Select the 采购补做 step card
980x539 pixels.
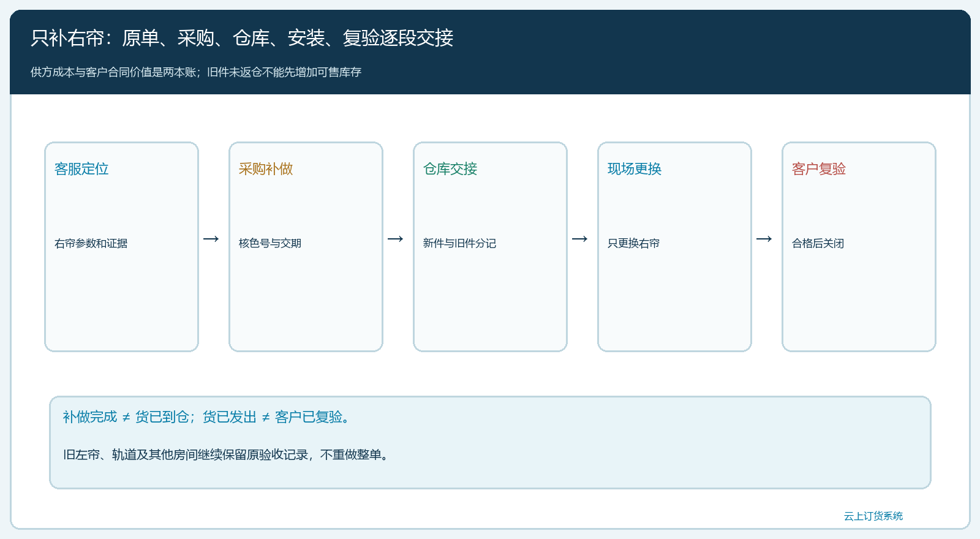[x=306, y=247]
